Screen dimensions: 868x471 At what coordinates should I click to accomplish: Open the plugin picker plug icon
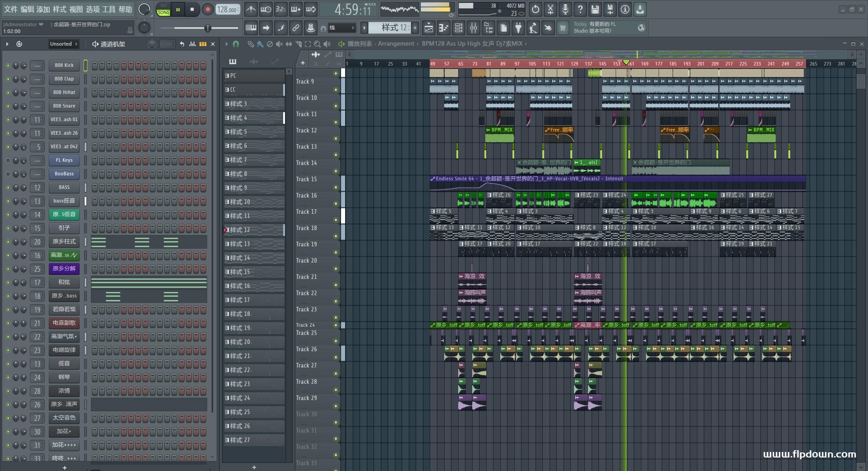(518, 28)
